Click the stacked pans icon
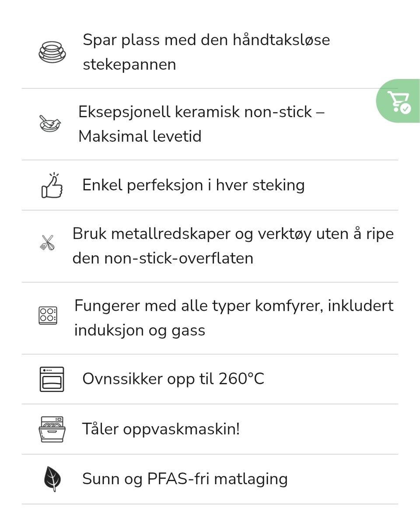 [x=52, y=52]
